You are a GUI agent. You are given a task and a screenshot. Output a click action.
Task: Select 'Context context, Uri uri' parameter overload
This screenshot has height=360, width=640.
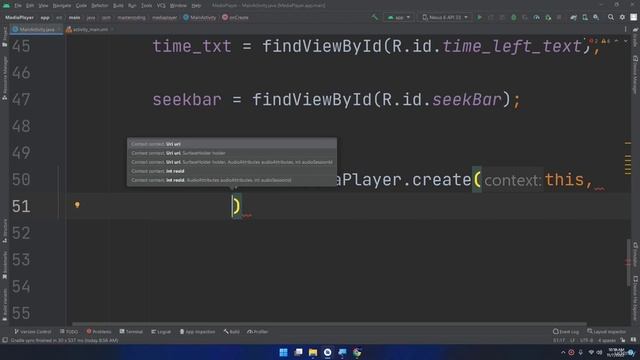pos(232,144)
